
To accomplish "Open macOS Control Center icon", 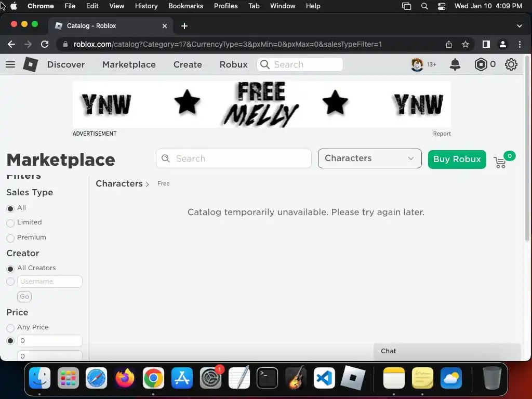I will point(442,6).
